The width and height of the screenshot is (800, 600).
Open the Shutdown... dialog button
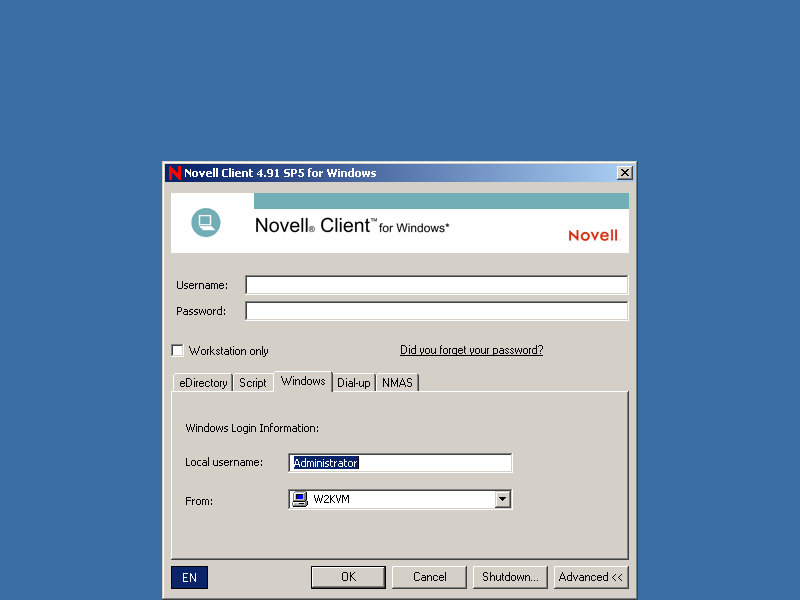pyautogui.click(x=510, y=577)
